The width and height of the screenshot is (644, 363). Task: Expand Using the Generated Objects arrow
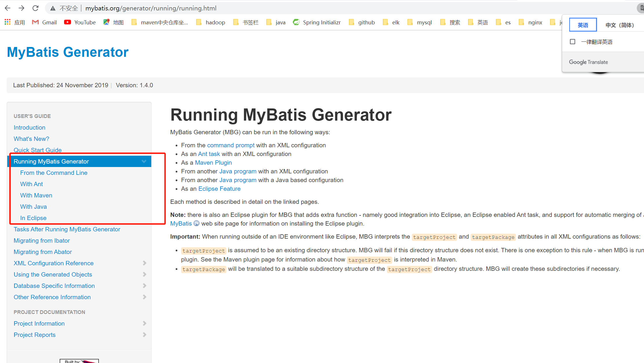click(144, 274)
